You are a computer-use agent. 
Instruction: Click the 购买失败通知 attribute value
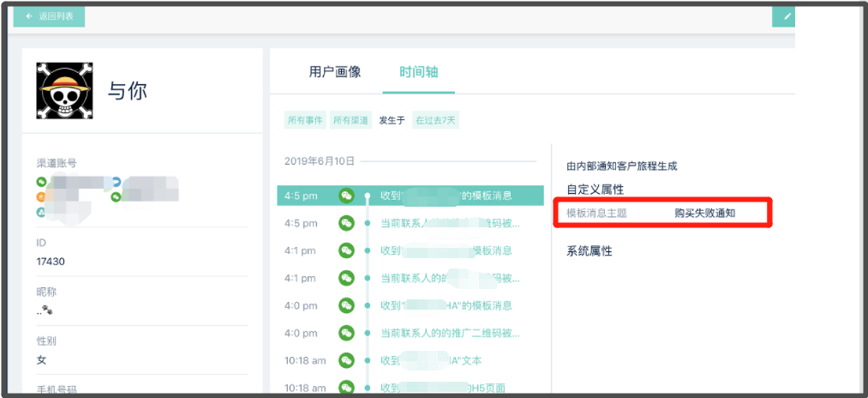(704, 213)
